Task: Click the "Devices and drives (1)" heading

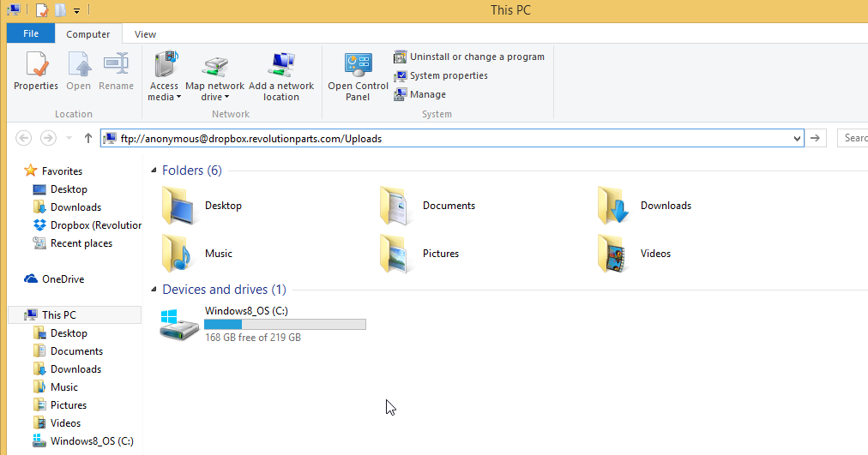Action: coord(224,290)
